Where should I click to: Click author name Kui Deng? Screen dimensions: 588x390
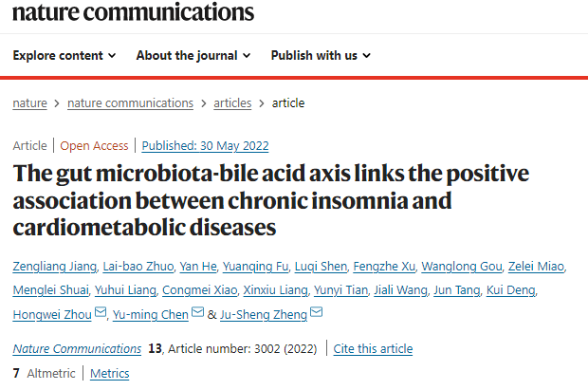(511, 290)
